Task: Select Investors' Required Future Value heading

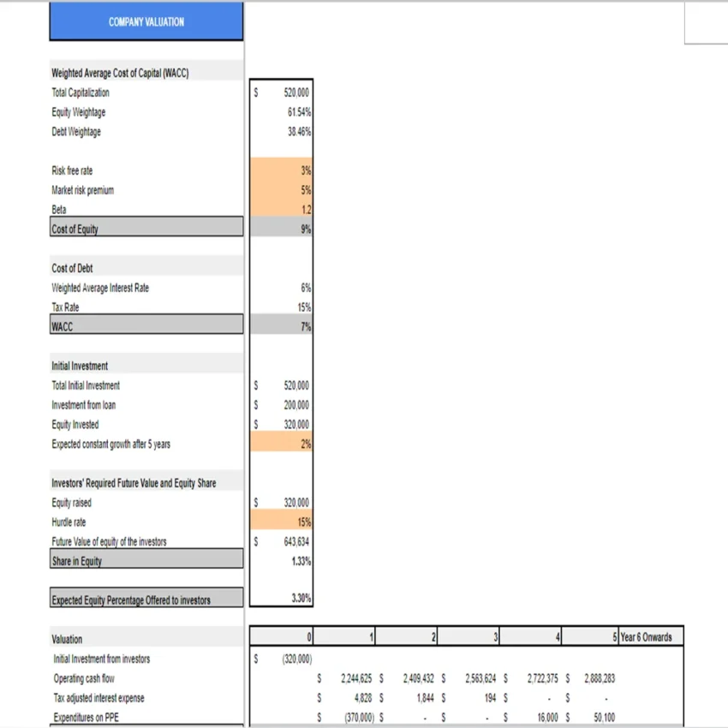Action: click(134, 483)
